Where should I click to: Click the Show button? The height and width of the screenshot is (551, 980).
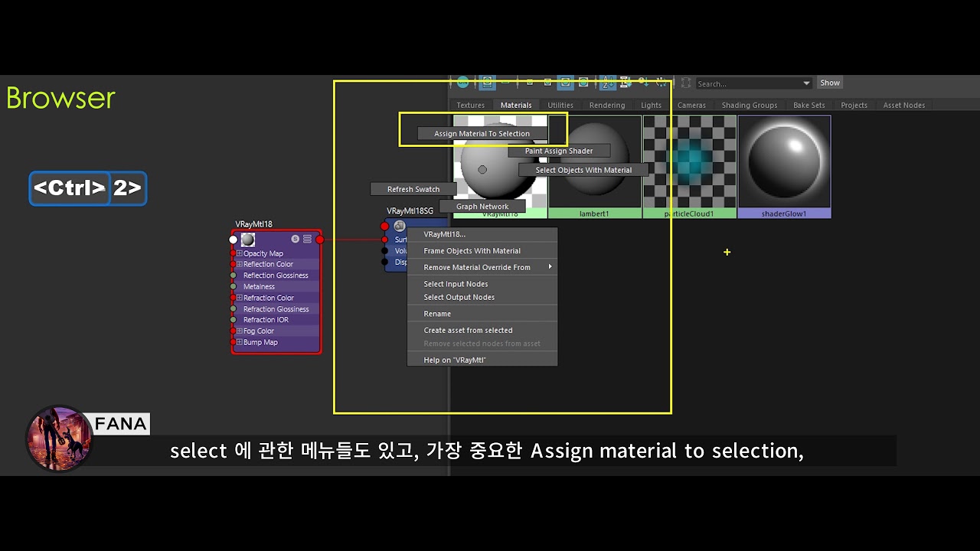click(830, 83)
